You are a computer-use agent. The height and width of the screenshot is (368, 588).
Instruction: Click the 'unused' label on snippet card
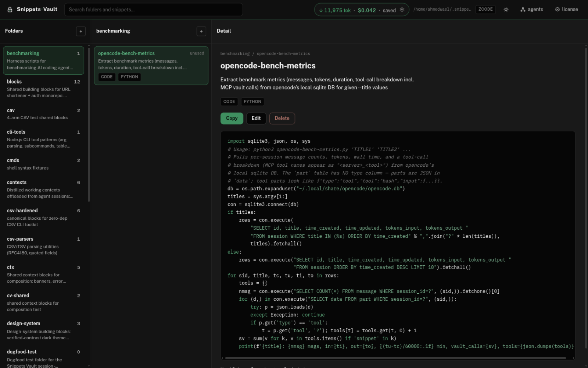(x=197, y=53)
